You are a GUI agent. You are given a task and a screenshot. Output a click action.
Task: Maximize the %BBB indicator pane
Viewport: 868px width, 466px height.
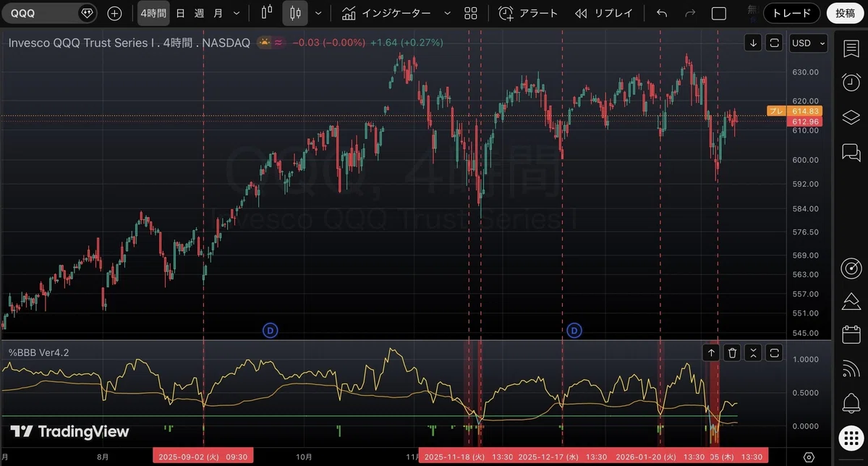pos(774,352)
